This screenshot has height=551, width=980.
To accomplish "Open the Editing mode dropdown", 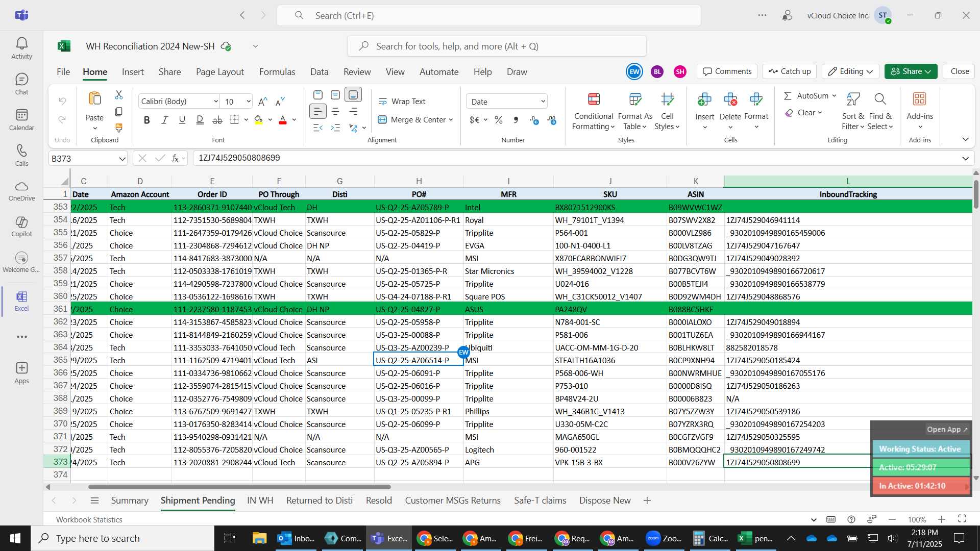I will [x=851, y=71].
